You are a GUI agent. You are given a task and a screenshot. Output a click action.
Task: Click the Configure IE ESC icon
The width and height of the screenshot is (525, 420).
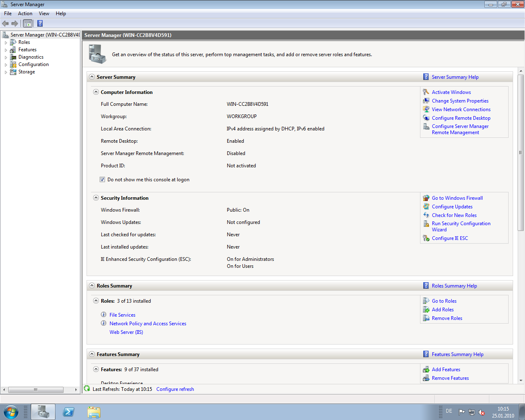pos(426,238)
